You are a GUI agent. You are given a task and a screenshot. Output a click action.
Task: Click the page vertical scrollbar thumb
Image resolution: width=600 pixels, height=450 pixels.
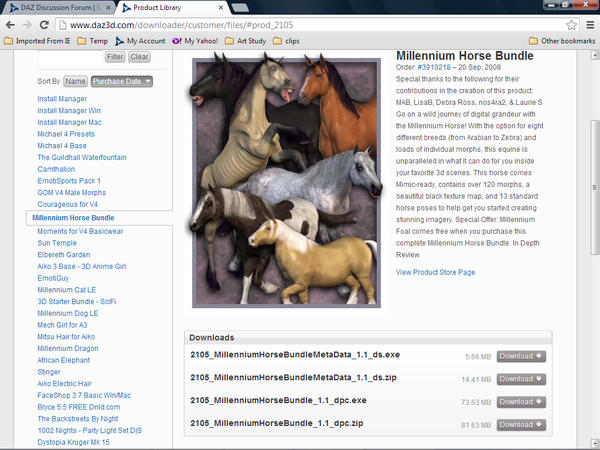click(594, 188)
